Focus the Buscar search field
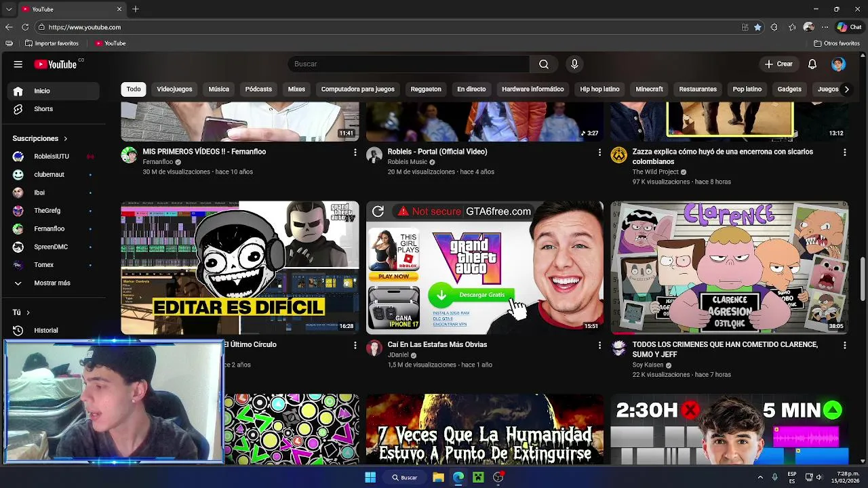Viewport: 868px width, 488px height. coord(408,64)
